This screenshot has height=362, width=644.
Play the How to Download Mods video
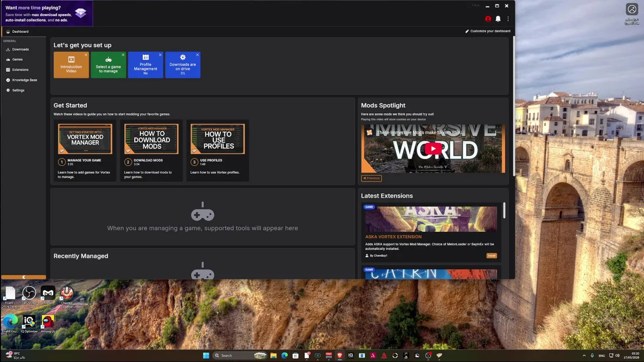pyautogui.click(x=151, y=139)
